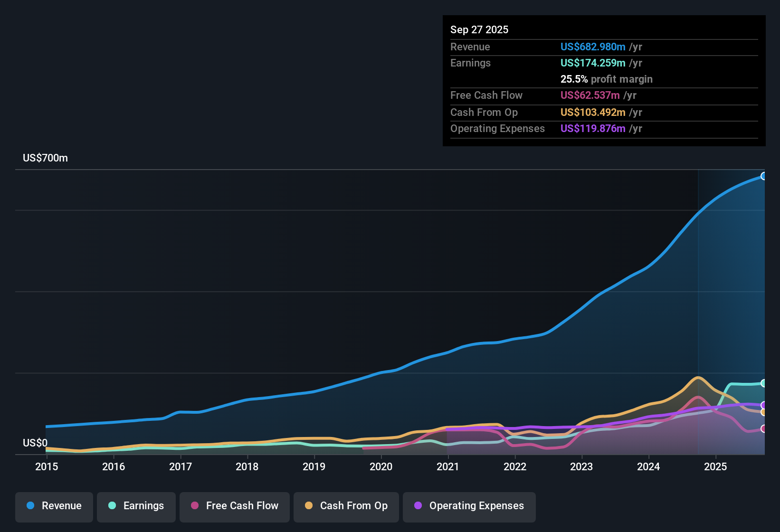
Task: Click the US$700m gridline label
Action: (x=45, y=158)
